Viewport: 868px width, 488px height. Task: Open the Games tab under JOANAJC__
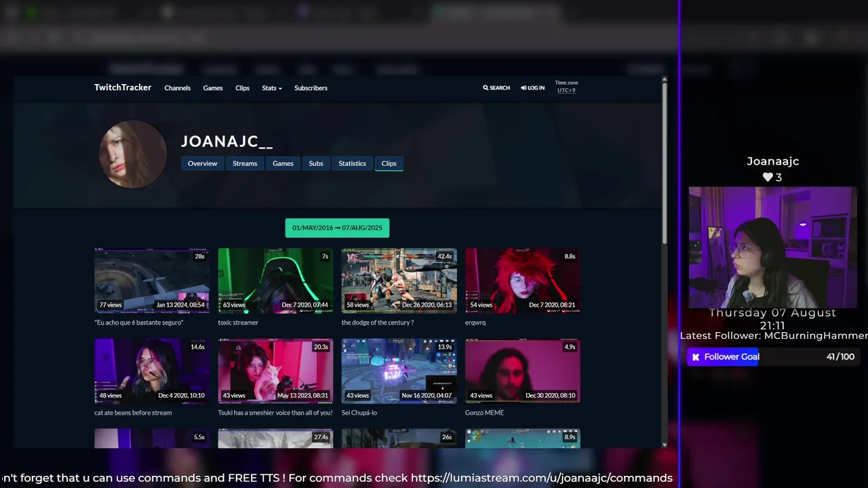click(283, 163)
